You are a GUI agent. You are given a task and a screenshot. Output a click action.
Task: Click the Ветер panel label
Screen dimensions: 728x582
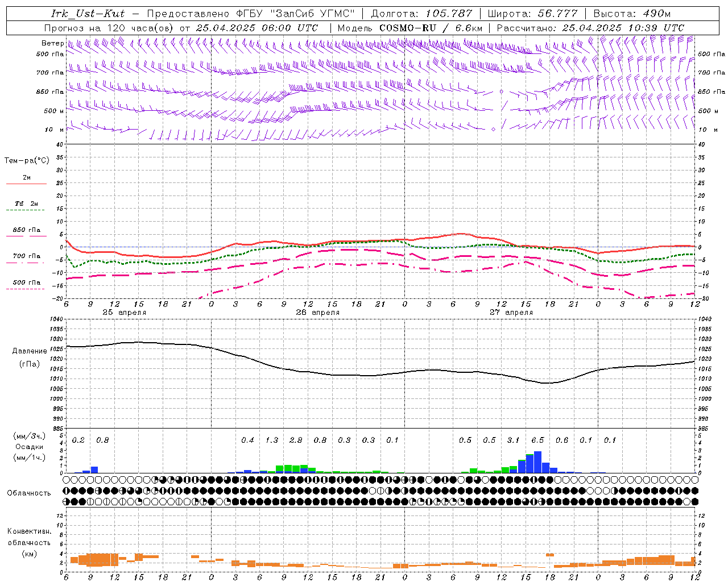tap(52, 43)
